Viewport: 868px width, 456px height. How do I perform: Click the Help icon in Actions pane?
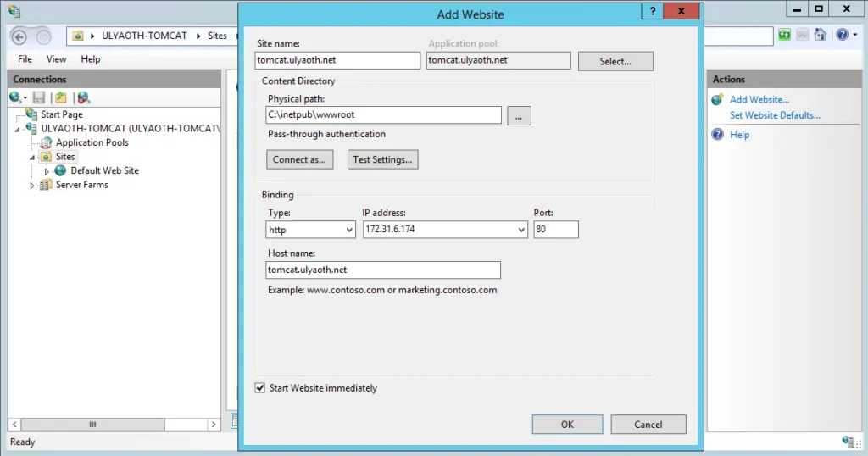coord(718,135)
